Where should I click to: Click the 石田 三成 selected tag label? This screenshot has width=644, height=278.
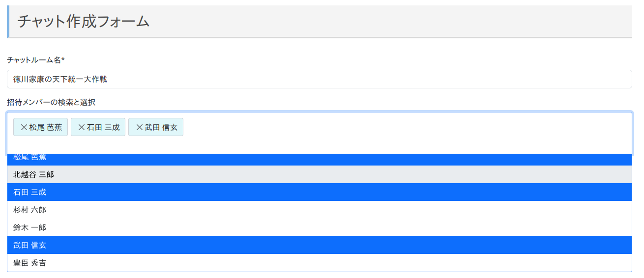[x=103, y=127]
